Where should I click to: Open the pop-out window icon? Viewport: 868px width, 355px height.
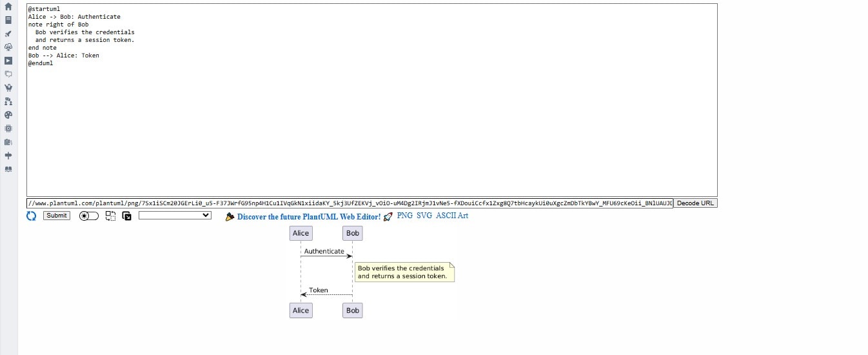pyautogui.click(x=126, y=216)
